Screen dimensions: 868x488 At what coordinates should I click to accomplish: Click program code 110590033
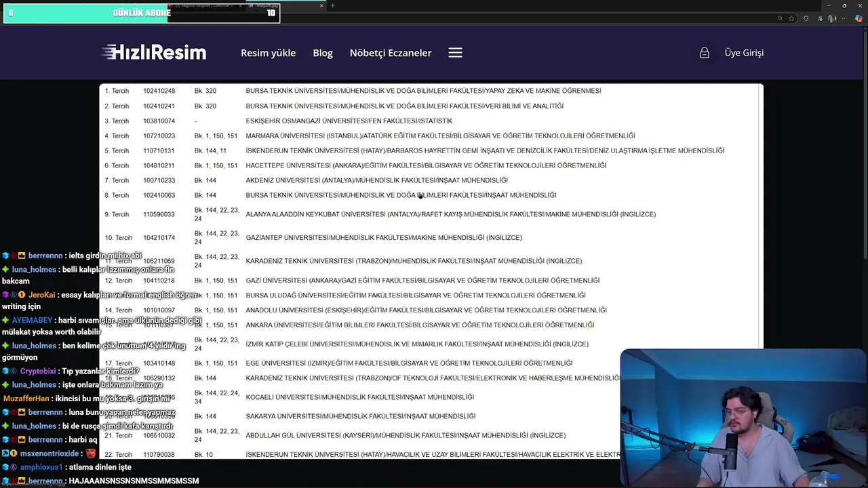[x=159, y=214]
